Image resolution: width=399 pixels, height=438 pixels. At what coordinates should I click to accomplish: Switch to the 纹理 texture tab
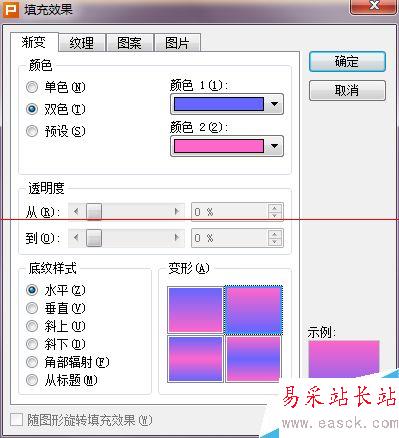tap(82, 43)
